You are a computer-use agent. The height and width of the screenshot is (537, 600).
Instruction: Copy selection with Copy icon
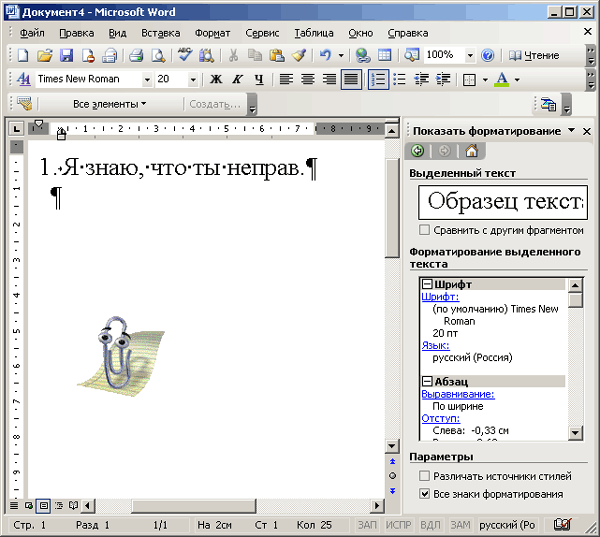pos(254,56)
